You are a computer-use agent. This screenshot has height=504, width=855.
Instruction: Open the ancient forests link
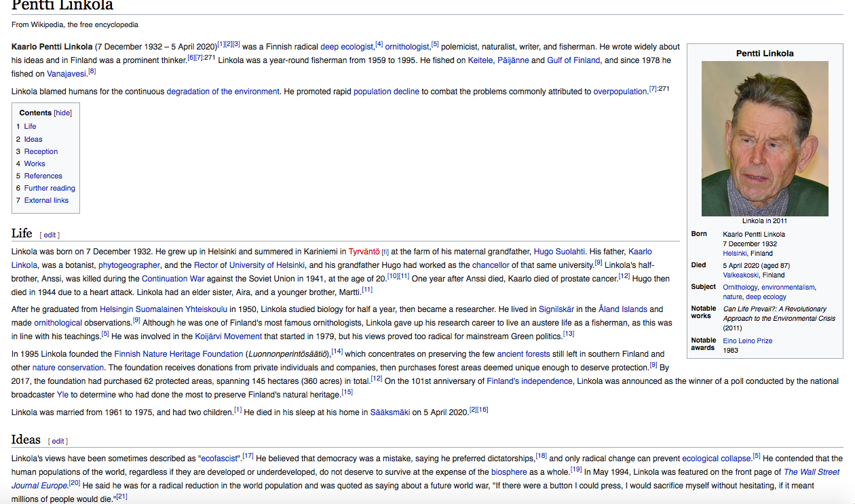coord(523,354)
